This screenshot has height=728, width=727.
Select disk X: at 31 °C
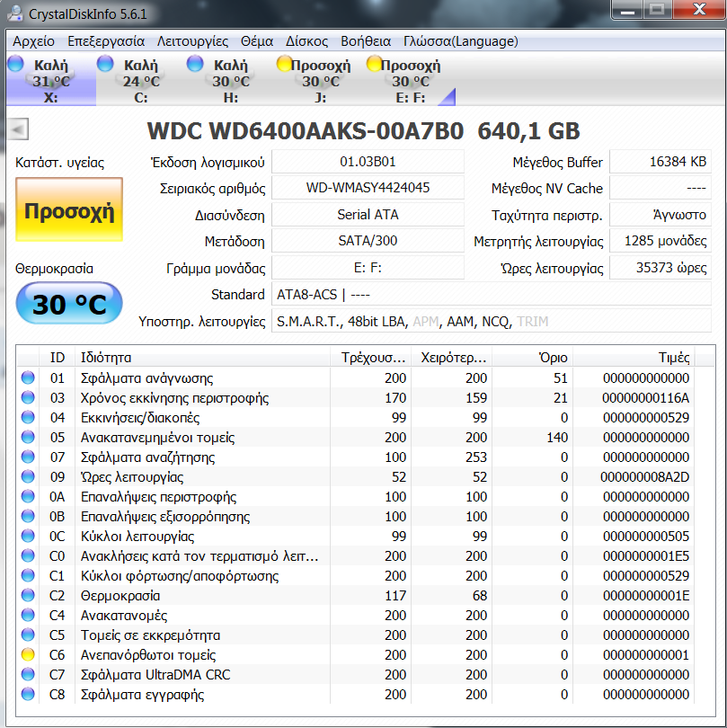pos(51,80)
